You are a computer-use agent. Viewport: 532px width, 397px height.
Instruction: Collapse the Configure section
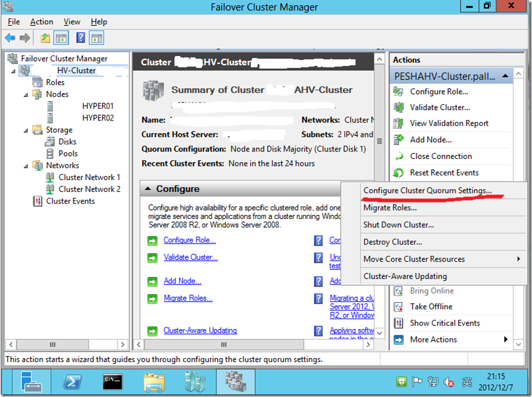pos(148,189)
